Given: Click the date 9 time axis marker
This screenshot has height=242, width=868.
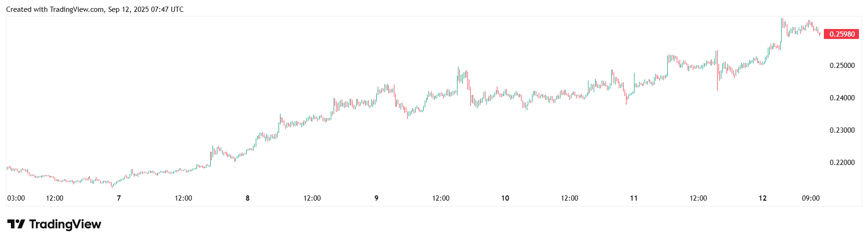Looking at the screenshot, I should 376,198.
